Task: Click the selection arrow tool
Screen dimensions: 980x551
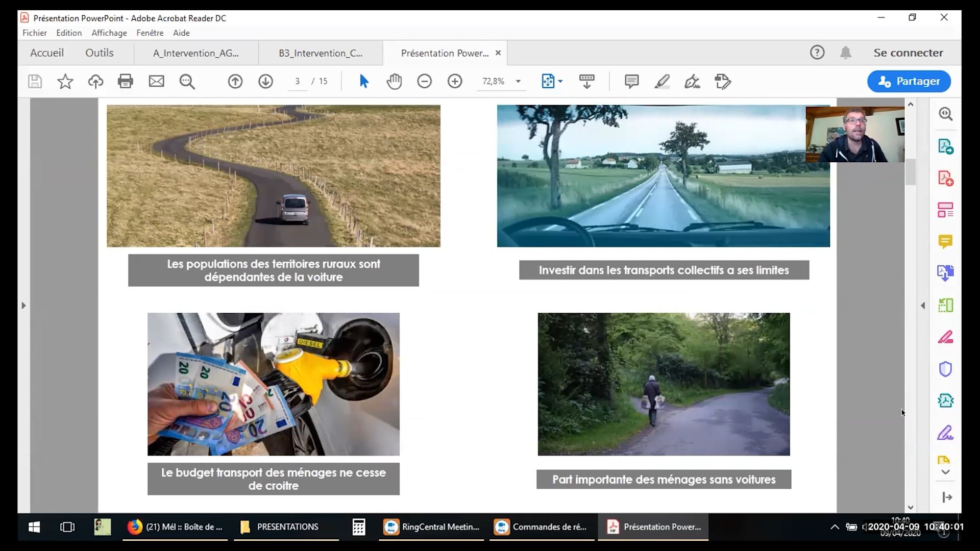Action: point(363,81)
